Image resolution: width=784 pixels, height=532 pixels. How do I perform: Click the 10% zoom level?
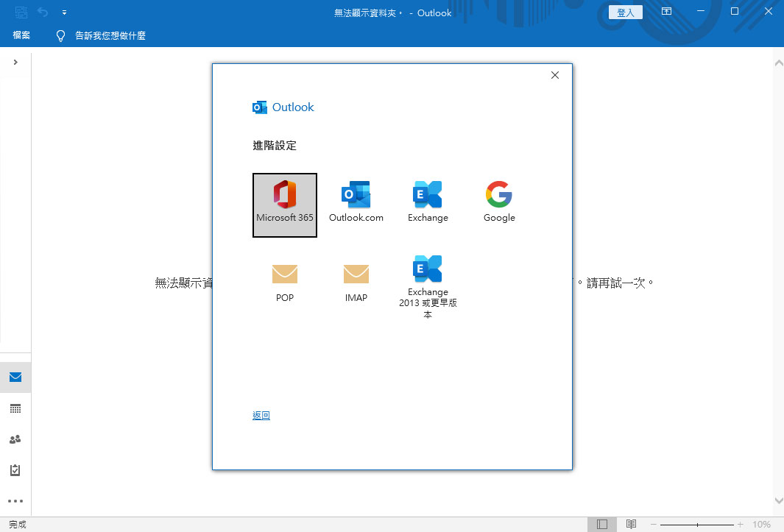point(761,524)
